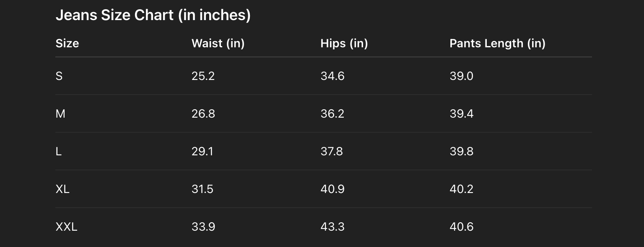This screenshot has width=644, height=247.
Task: Select pants length 39.0 for size S
Action: point(461,76)
